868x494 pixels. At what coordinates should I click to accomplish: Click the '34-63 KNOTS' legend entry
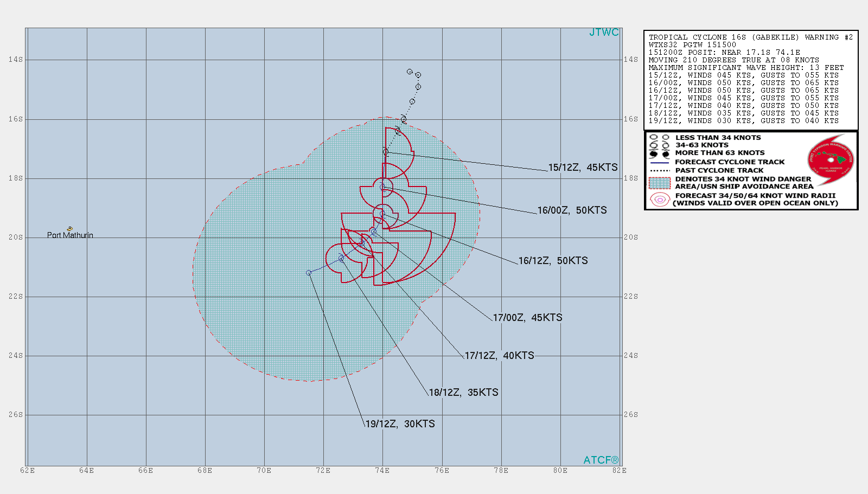click(701, 145)
